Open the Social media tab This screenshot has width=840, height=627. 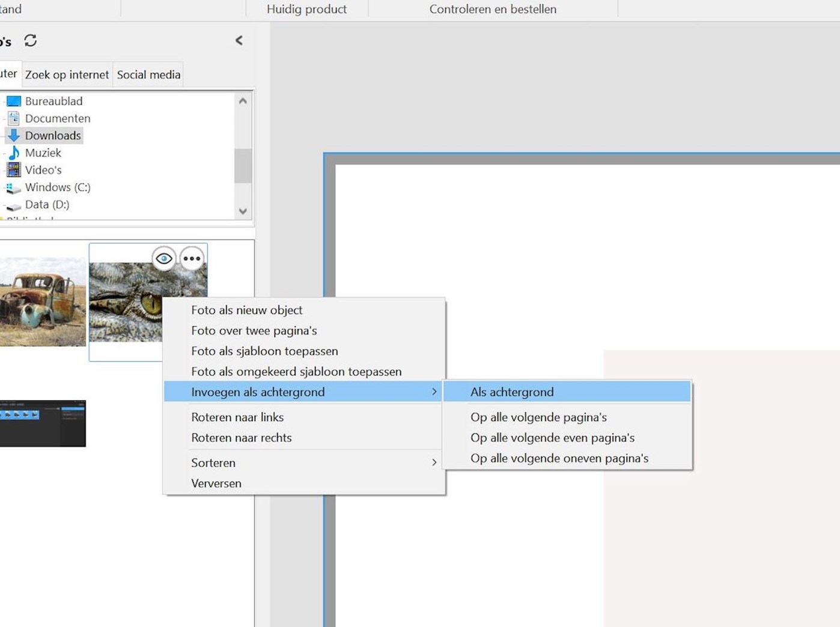(148, 75)
